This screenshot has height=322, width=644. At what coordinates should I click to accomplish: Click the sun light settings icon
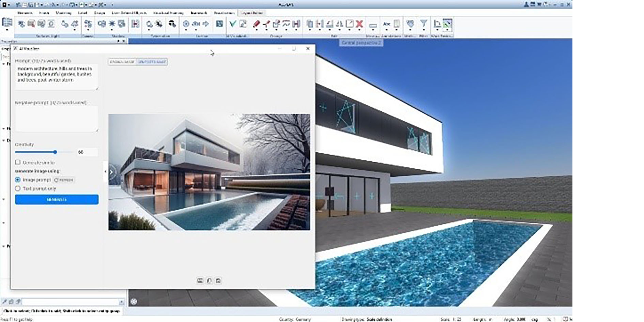pyautogui.click(x=112, y=24)
